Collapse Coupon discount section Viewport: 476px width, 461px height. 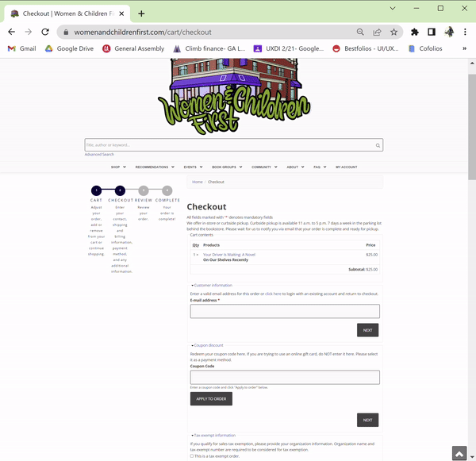click(207, 345)
